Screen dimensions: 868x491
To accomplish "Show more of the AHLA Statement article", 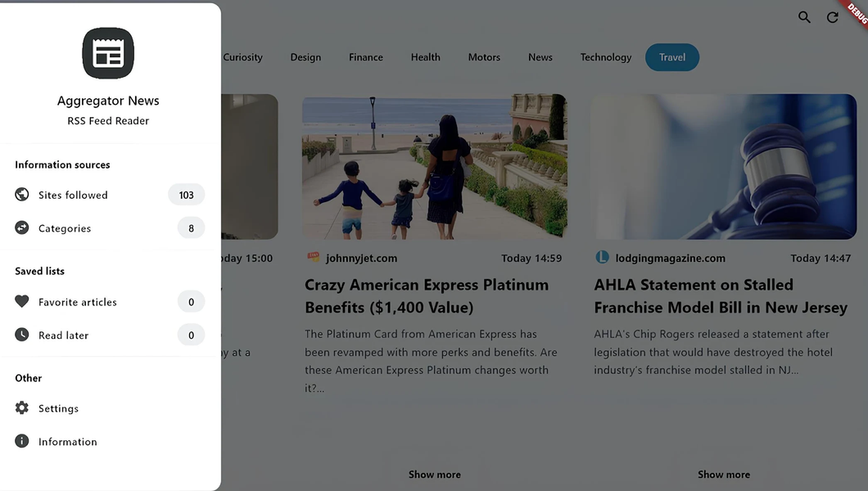I will coord(724,475).
